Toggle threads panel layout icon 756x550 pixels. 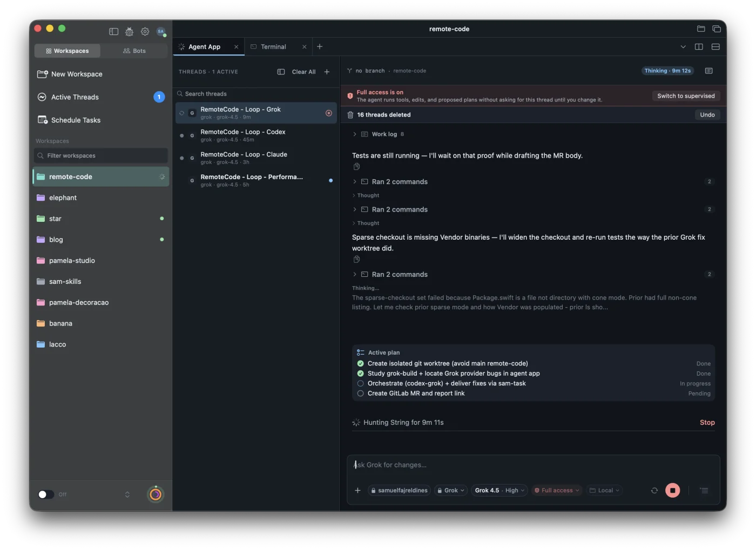(x=281, y=72)
